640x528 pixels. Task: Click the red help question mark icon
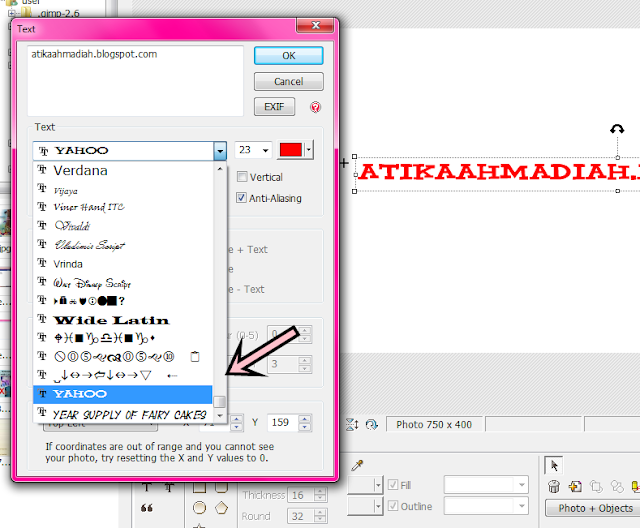315,107
